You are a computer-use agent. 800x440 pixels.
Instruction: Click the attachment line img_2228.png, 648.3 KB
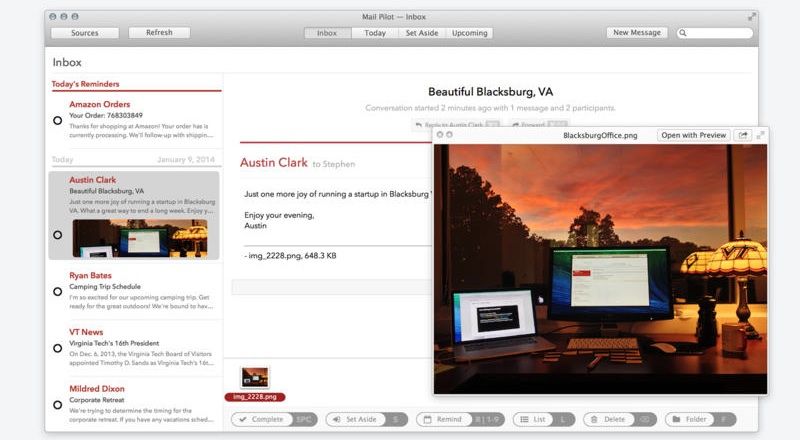point(290,256)
